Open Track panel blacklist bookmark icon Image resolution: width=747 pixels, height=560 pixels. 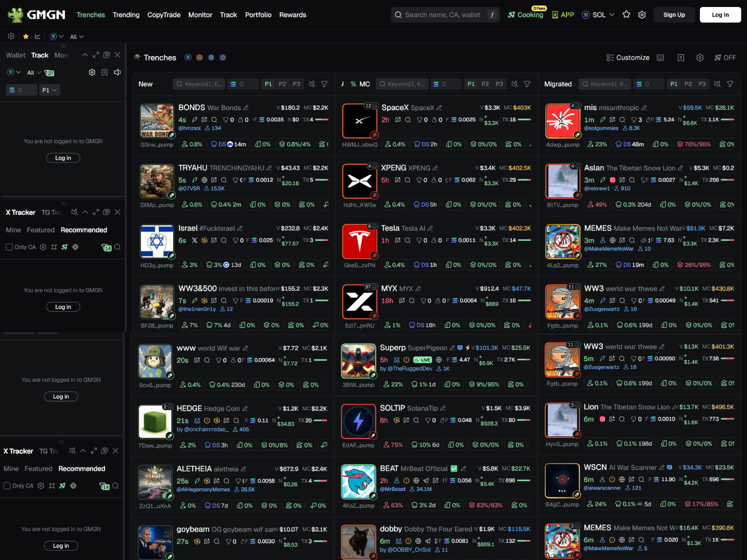click(105, 72)
